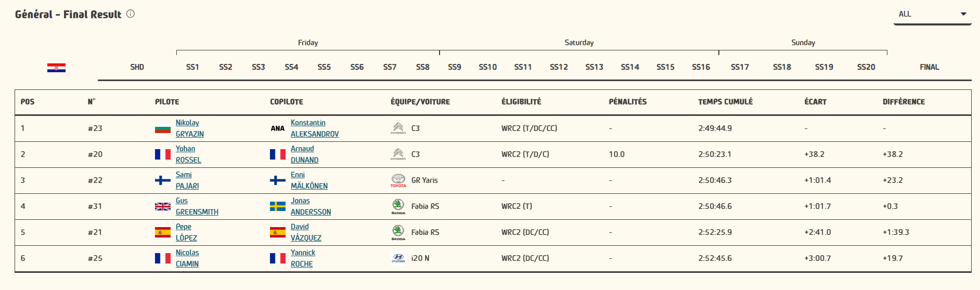Open the SHD shakedown tab
The image size is (980, 290).
tap(137, 67)
